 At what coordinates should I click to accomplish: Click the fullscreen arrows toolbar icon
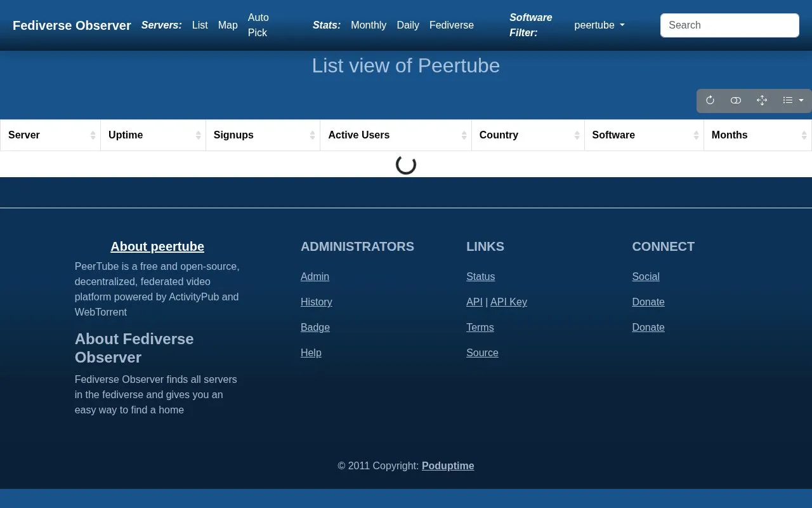tap(762, 100)
